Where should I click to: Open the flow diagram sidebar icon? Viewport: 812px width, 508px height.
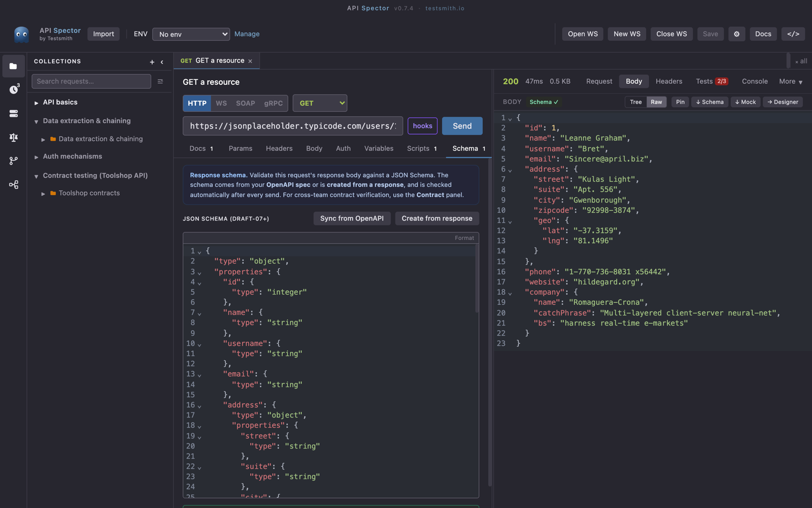(13, 184)
